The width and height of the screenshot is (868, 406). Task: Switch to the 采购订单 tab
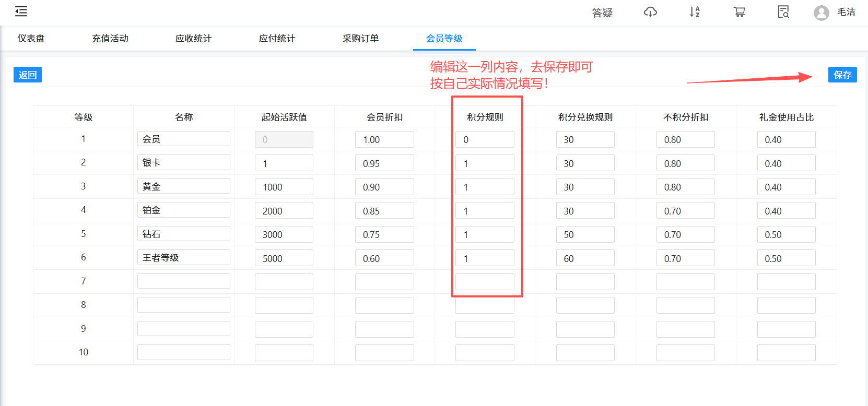(361, 39)
